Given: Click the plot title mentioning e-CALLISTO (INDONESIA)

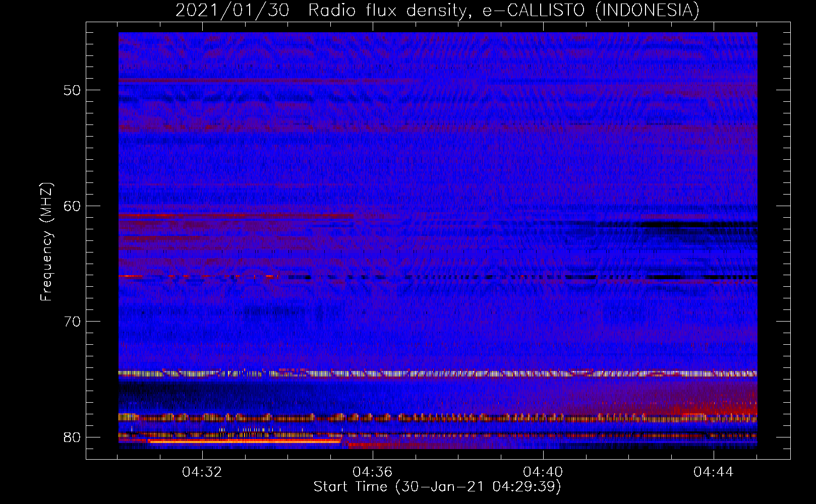Looking at the screenshot, I should click(437, 10).
